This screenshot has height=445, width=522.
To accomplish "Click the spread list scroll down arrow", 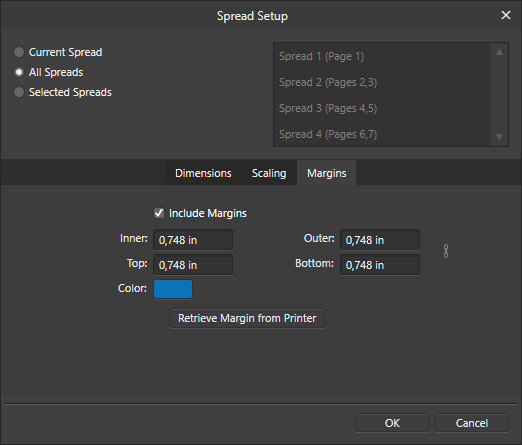I will coord(499,137).
